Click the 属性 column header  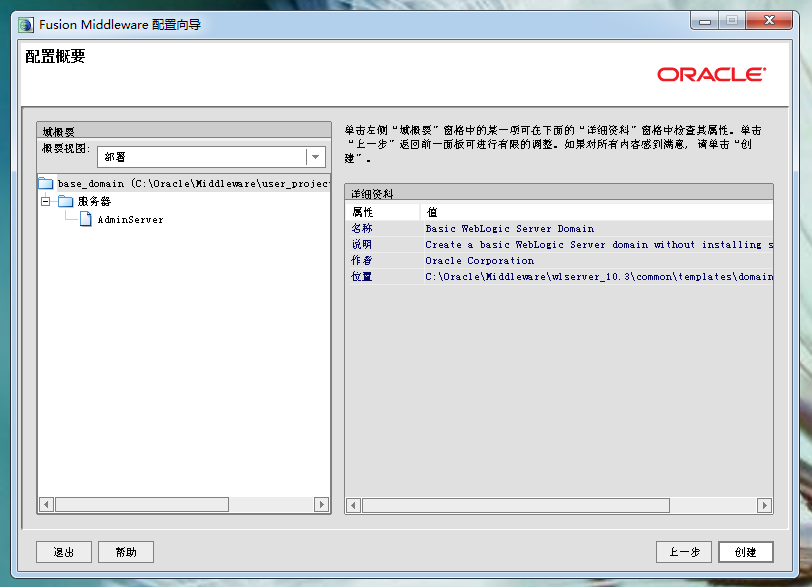(x=383, y=212)
